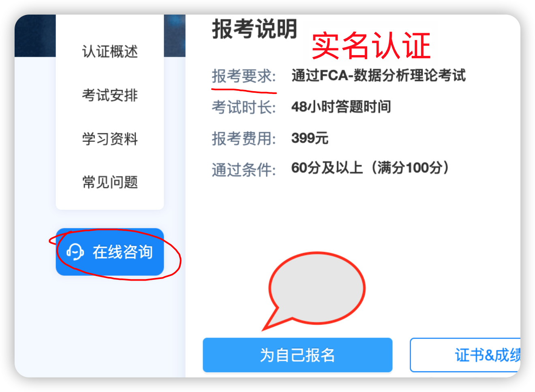The height and width of the screenshot is (392, 535).
Task: Select the 通过FCA-数据分析理论考试 requirement text
Action: 379,75
